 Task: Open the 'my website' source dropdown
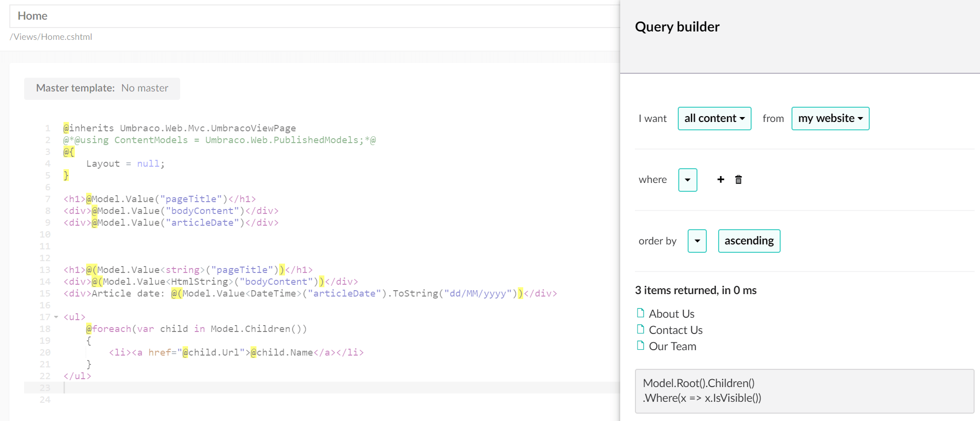830,119
